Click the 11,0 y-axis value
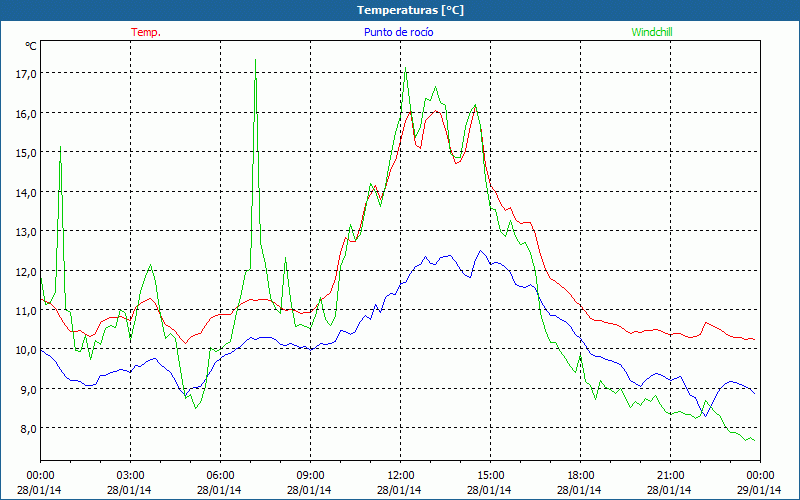This screenshot has height=500, width=800. point(26,310)
